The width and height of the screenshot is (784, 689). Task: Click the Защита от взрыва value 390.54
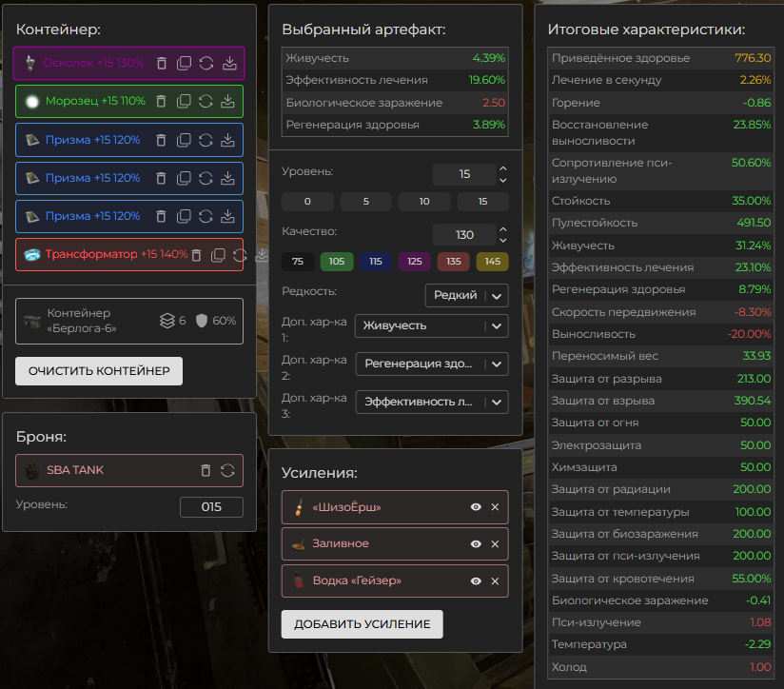pos(753,401)
